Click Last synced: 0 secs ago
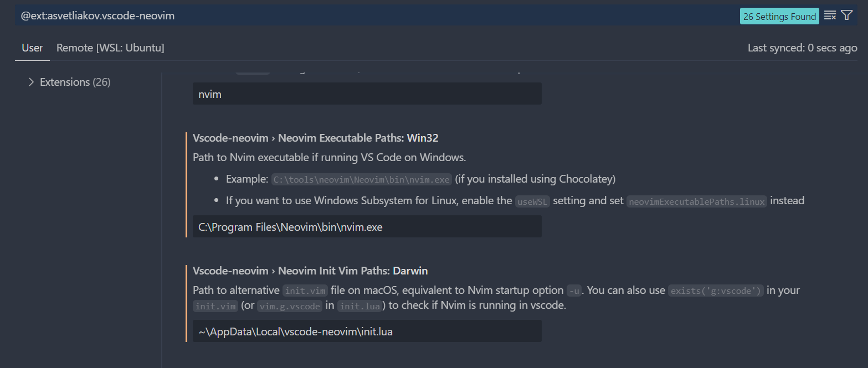Screen dimensions: 868x368 point(803,48)
